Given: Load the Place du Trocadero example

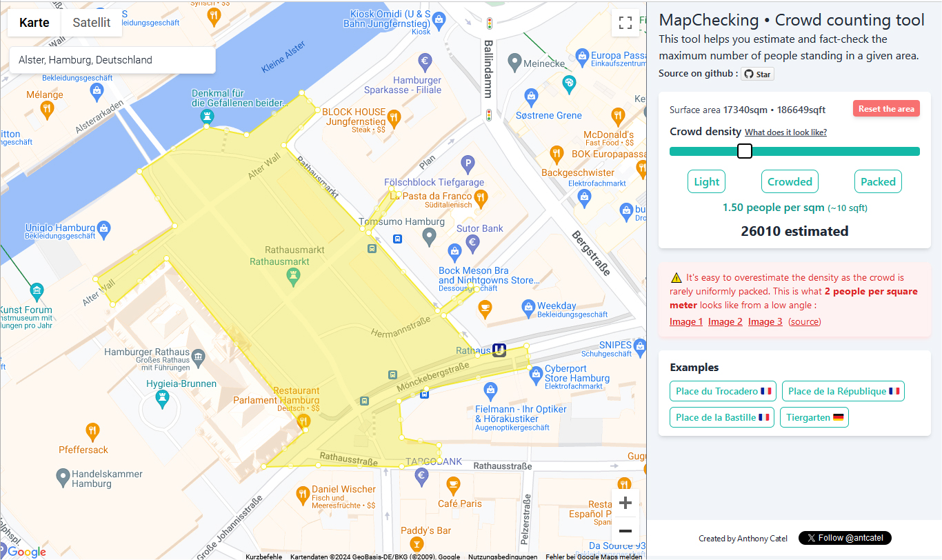Looking at the screenshot, I should tap(723, 391).
